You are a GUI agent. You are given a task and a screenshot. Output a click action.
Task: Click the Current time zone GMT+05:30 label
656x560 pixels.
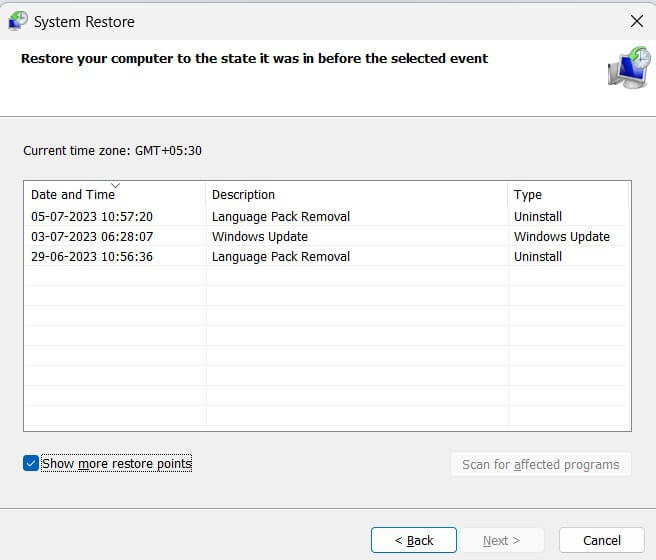pyautogui.click(x=112, y=151)
